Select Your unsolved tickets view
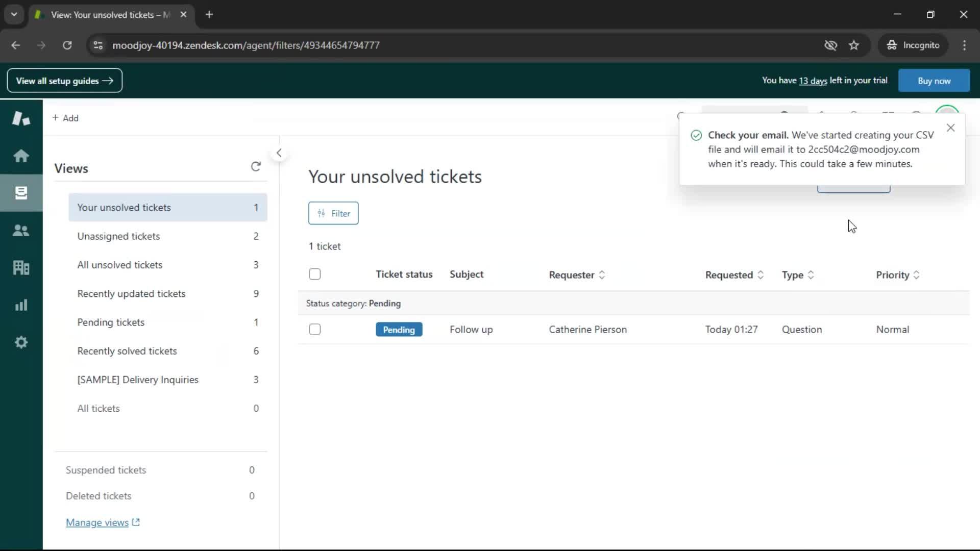 point(168,208)
